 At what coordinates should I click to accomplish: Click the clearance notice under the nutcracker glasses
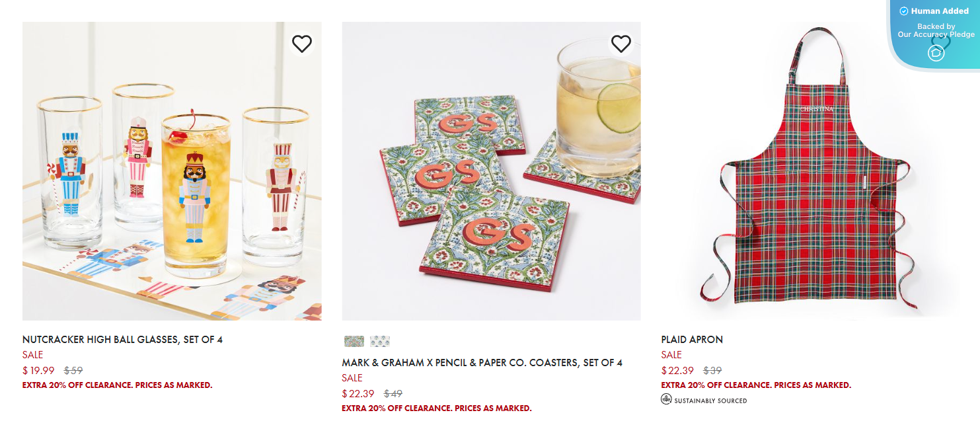(118, 385)
